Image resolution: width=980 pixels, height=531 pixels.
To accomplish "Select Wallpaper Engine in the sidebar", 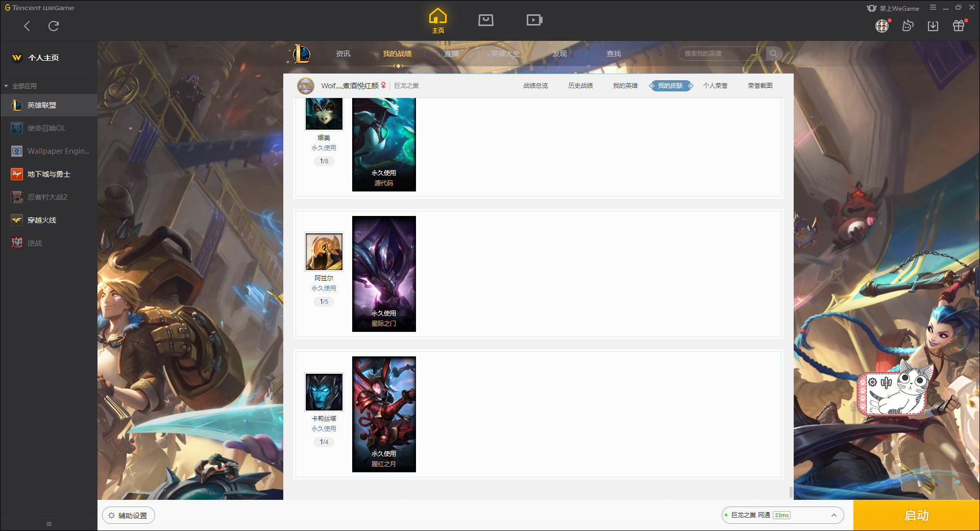I will pyautogui.click(x=48, y=151).
